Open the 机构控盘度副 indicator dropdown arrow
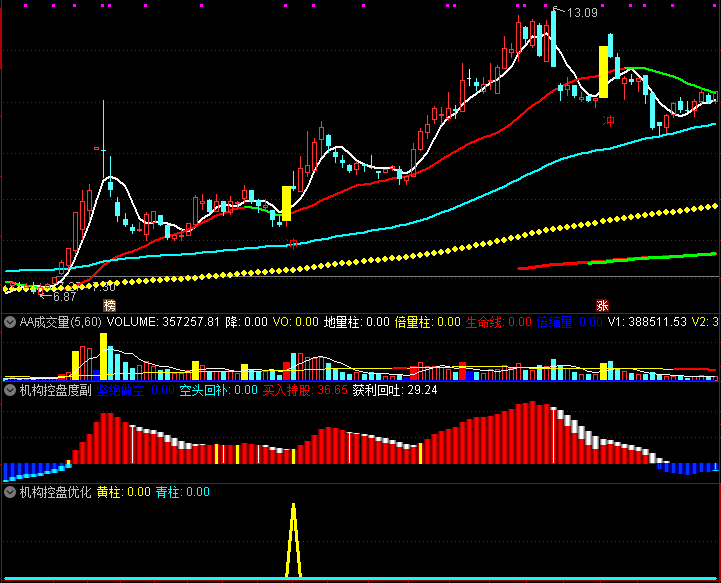Image resolution: width=721 pixels, height=583 pixels. 10,390
